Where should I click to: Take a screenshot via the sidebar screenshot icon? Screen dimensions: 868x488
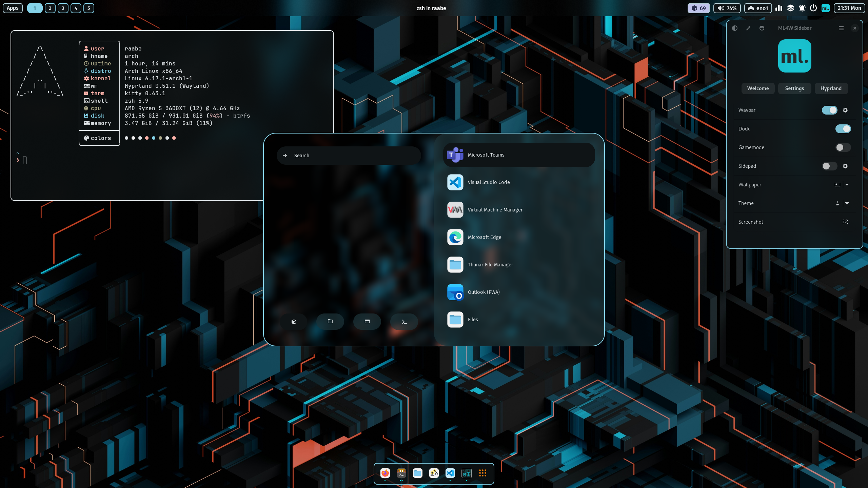point(845,222)
